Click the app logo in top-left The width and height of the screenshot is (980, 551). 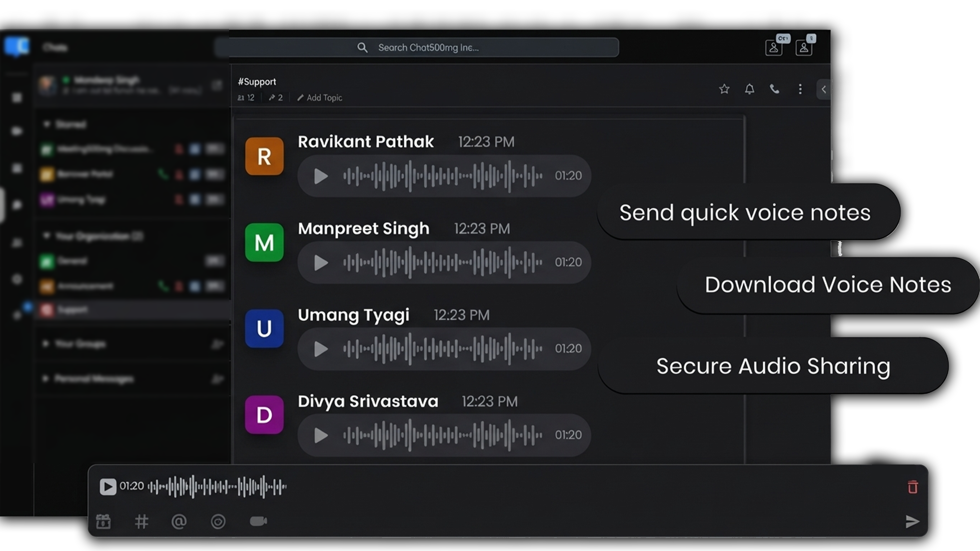[x=17, y=46]
